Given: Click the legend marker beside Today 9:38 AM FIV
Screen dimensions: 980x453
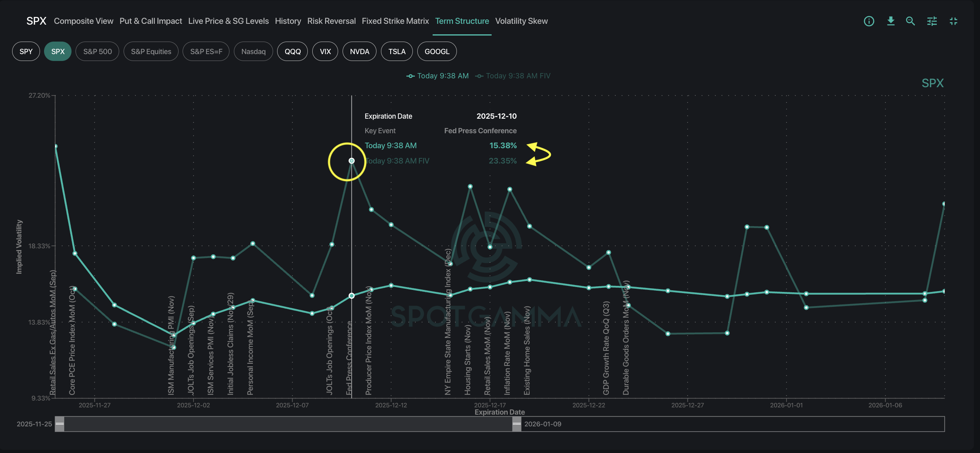Looking at the screenshot, I should pyautogui.click(x=479, y=76).
